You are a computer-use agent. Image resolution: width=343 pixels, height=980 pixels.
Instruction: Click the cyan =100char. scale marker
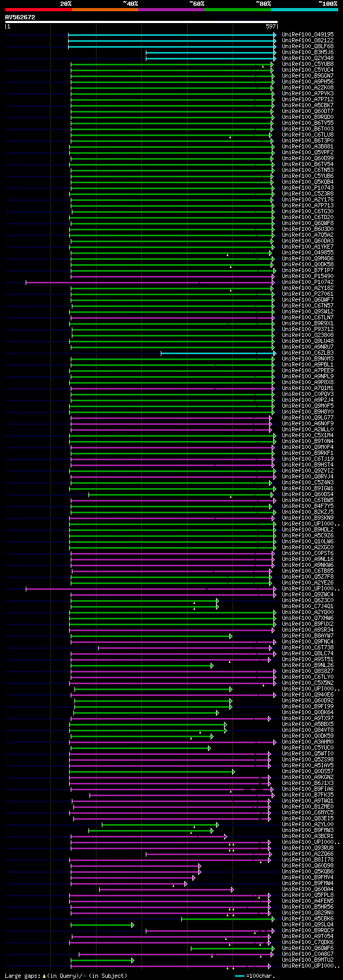240,976
